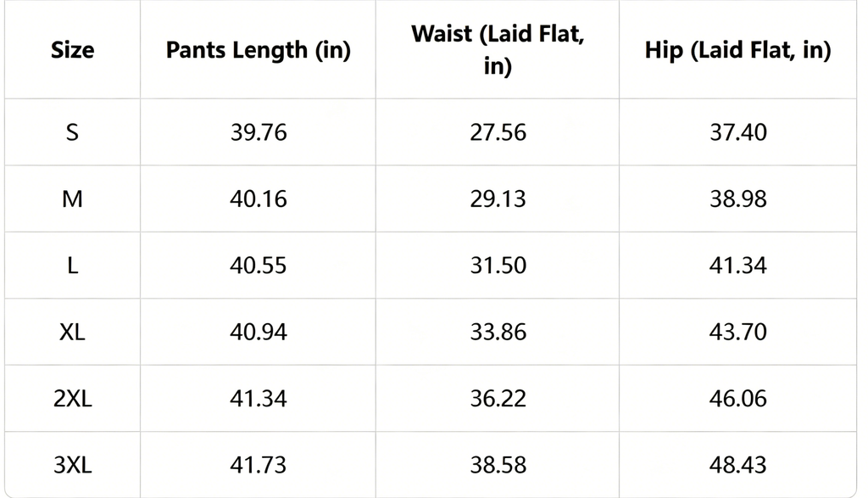Select hip value 48.43 for 3XL
This screenshot has height=498, width=868.
(738, 465)
